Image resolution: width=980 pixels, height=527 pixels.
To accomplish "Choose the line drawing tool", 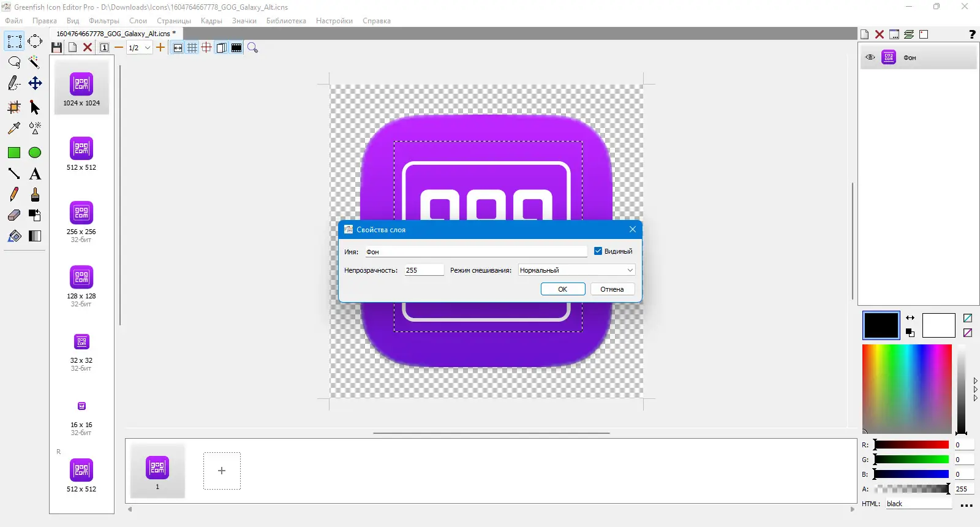I will [x=15, y=173].
